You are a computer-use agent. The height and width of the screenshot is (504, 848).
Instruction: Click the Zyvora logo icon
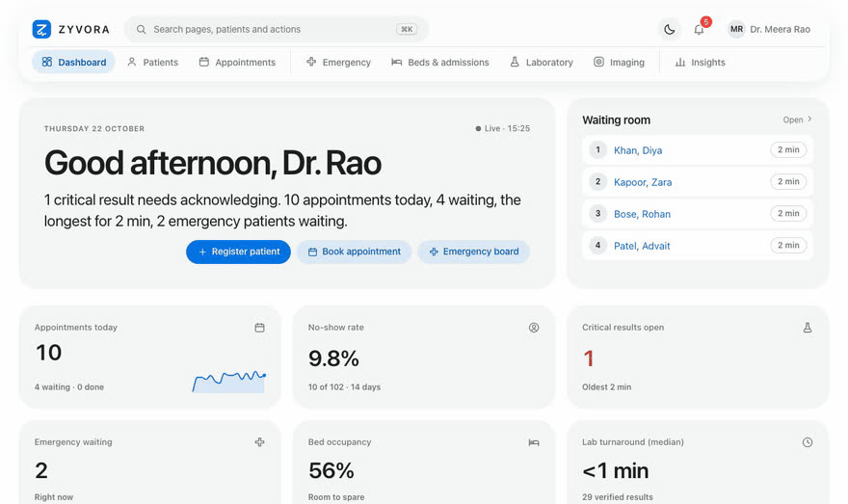click(x=41, y=29)
